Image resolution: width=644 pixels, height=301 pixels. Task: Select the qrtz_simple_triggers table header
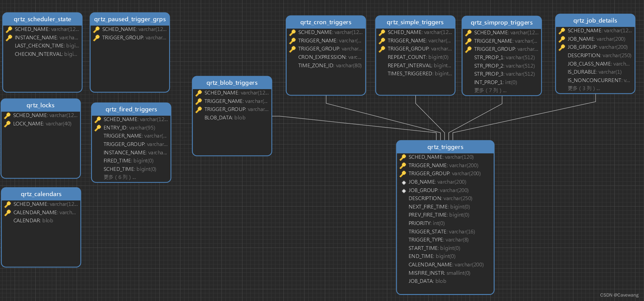(415, 22)
